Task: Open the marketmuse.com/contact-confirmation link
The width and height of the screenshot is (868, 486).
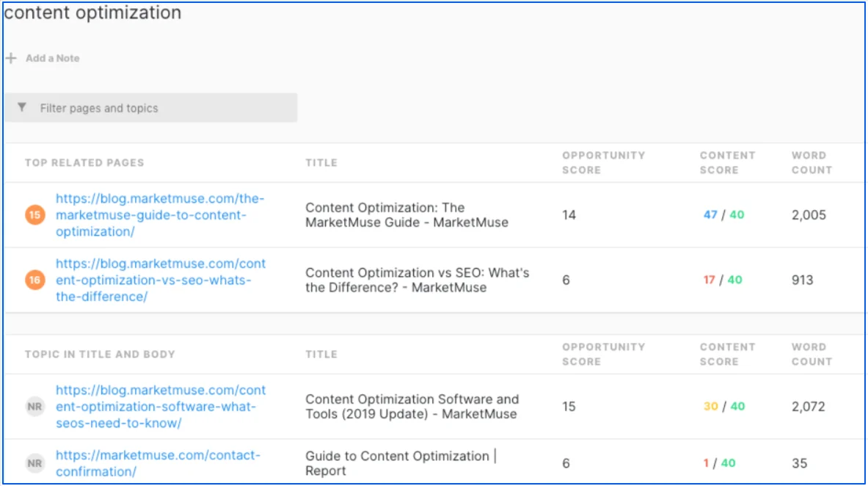Action: (x=158, y=463)
